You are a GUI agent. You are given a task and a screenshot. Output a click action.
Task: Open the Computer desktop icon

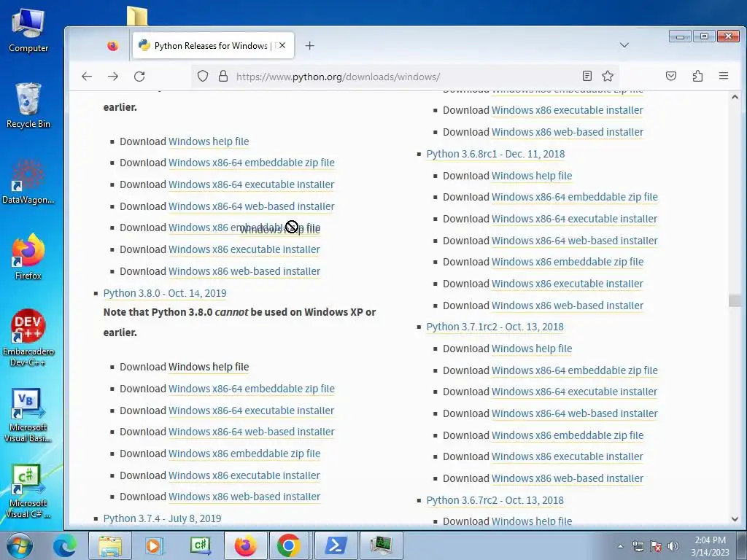(28, 31)
